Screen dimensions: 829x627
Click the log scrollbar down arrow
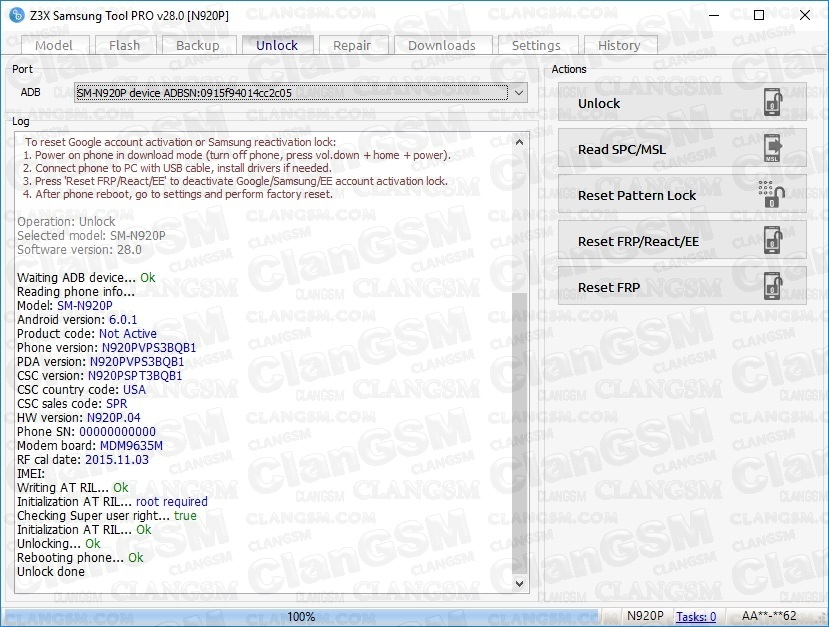[520, 584]
